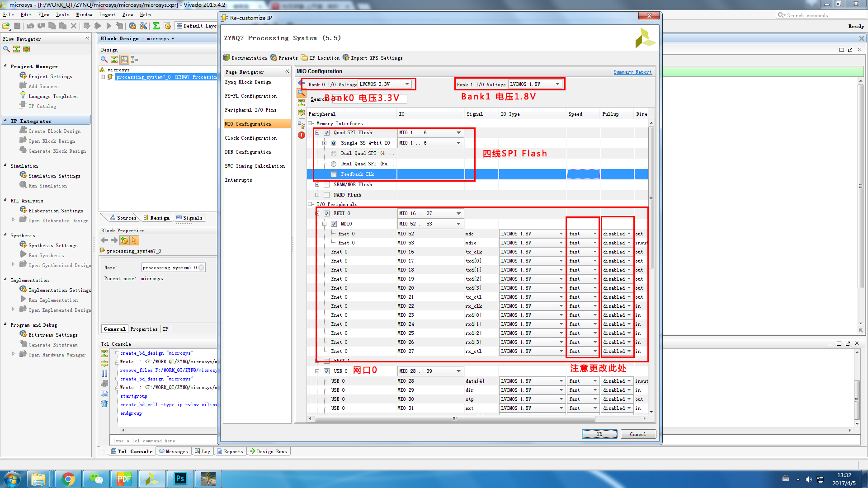The width and height of the screenshot is (868, 488).
Task: Collapse all in Flow Navigator toolbar
Action: [x=16, y=49]
